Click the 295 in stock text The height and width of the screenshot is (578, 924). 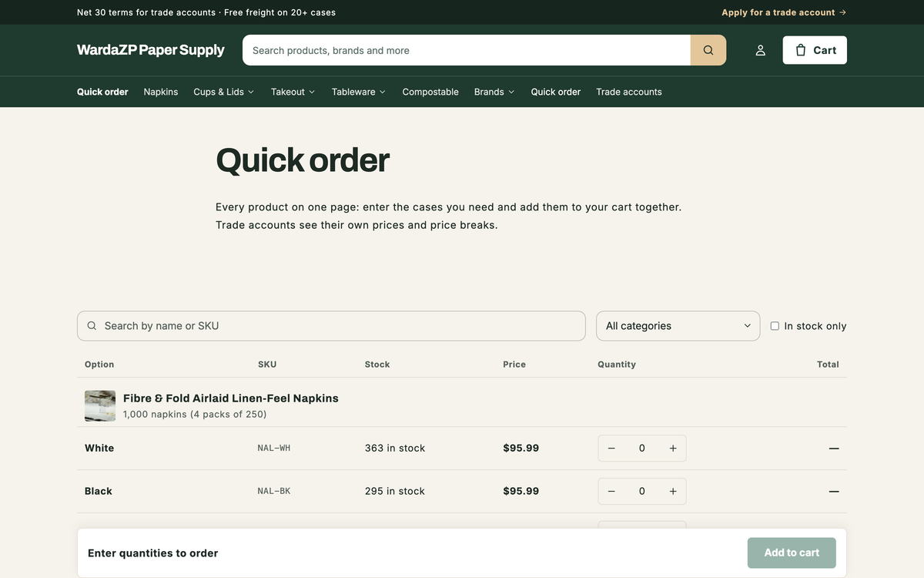click(395, 491)
